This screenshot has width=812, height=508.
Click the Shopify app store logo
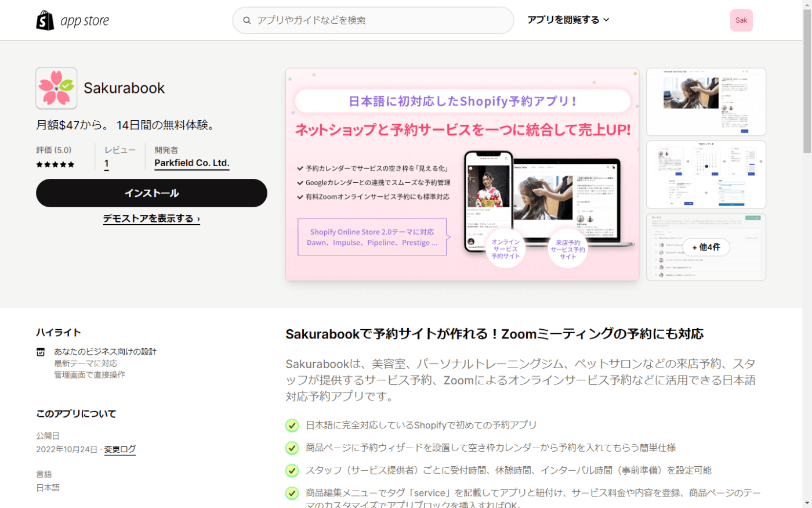72,20
